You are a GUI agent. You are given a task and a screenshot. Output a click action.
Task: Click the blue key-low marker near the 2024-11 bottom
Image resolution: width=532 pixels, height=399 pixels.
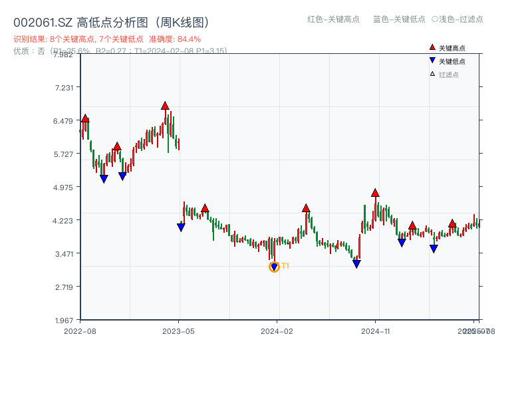(356, 262)
